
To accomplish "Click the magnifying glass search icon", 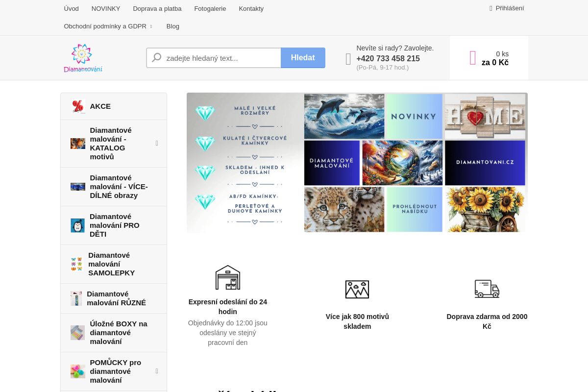I will pos(157,58).
